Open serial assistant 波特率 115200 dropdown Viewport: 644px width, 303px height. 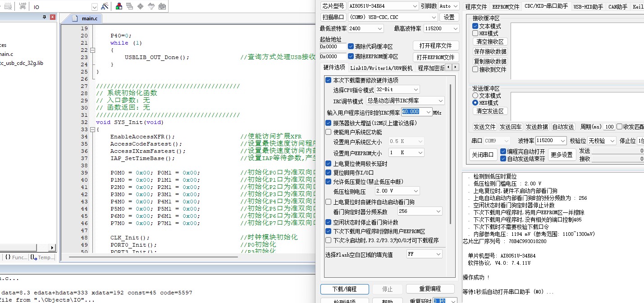coord(551,141)
